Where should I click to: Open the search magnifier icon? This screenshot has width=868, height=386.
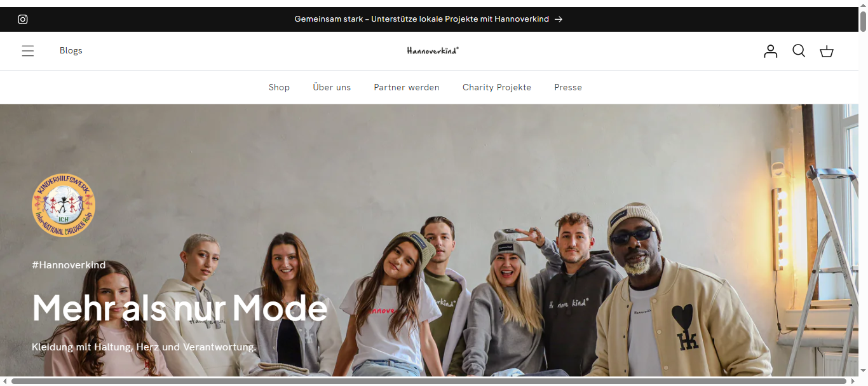tap(799, 51)
